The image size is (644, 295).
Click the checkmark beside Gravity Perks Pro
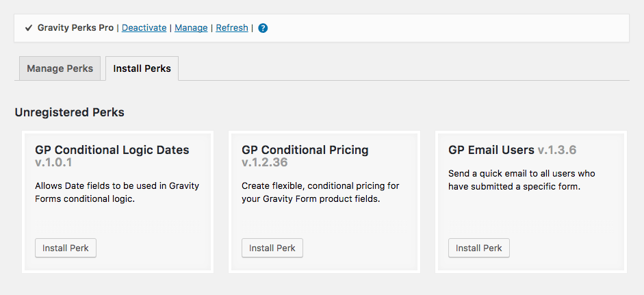point(28,28)
